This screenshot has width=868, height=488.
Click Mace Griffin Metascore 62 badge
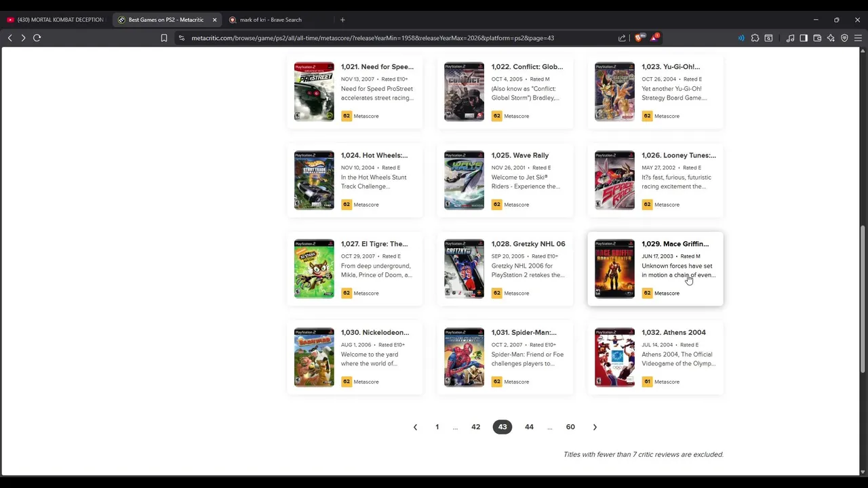coord(647,293)
